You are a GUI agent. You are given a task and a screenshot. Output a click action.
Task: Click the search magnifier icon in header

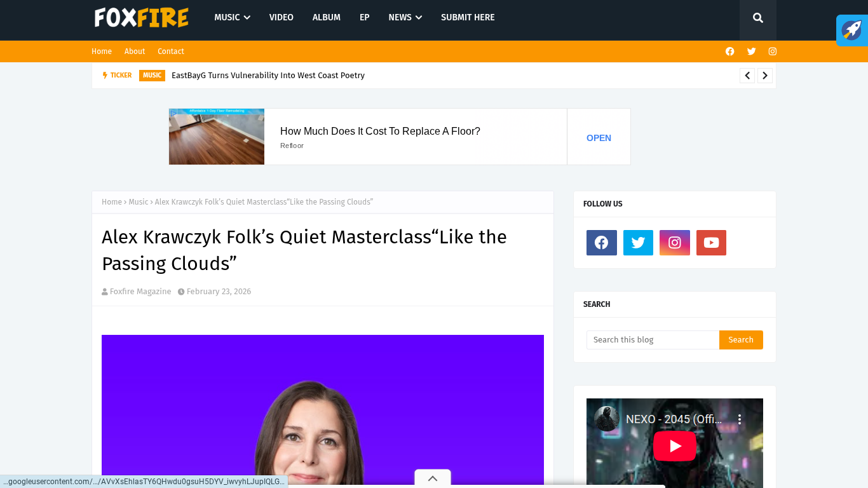[757, 18]
